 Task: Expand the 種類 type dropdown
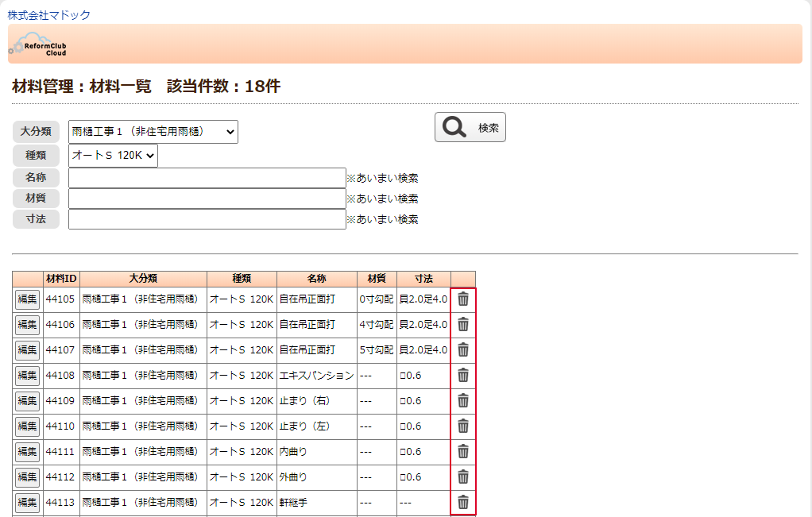113,156
